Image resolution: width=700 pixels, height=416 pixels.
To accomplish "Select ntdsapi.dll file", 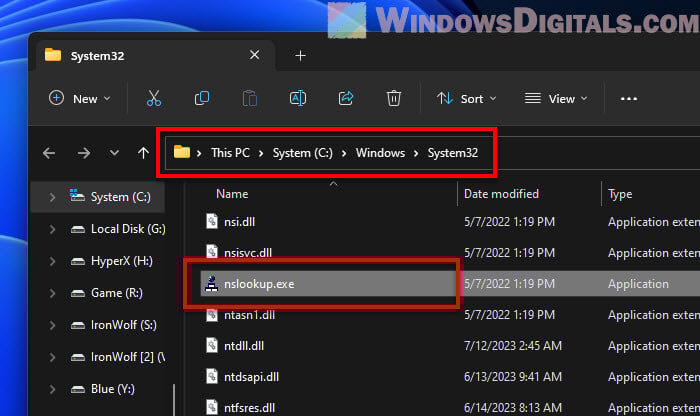I will (251, 377).
